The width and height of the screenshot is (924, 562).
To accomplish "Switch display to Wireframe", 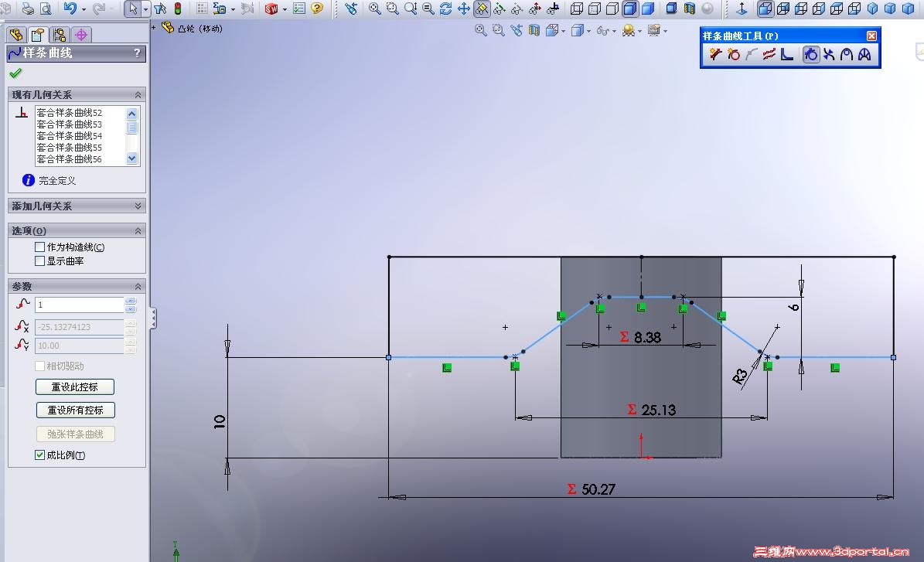I will tap(577, 9).
